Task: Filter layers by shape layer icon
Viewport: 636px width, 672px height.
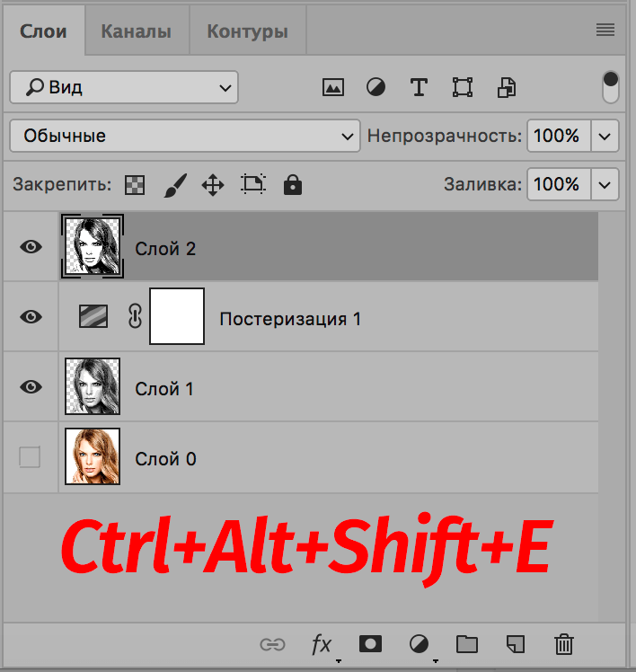Action: point(463,87)
